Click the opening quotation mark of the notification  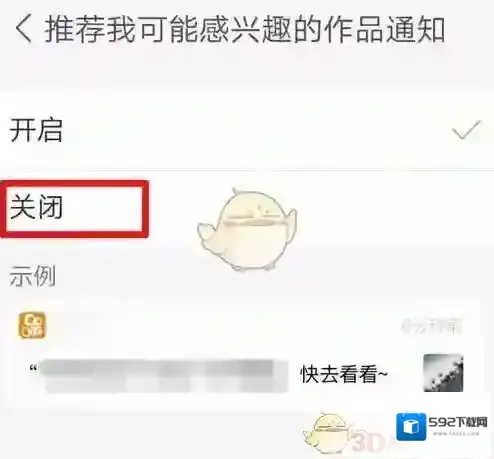pos(33,368)
